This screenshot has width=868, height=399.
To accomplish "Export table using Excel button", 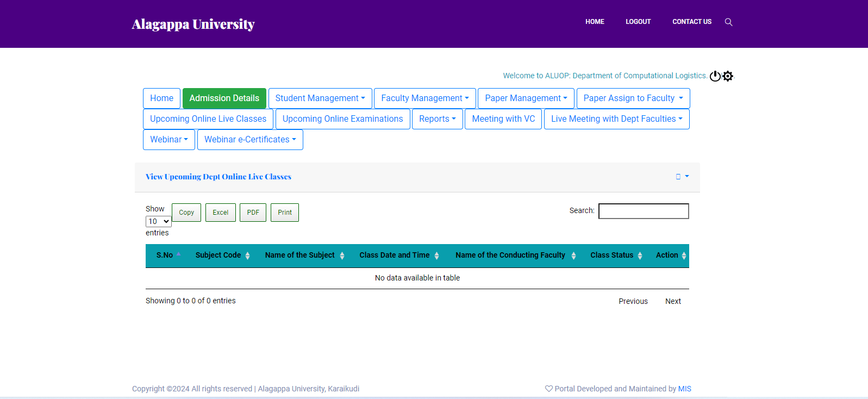I will click(221, 213).
